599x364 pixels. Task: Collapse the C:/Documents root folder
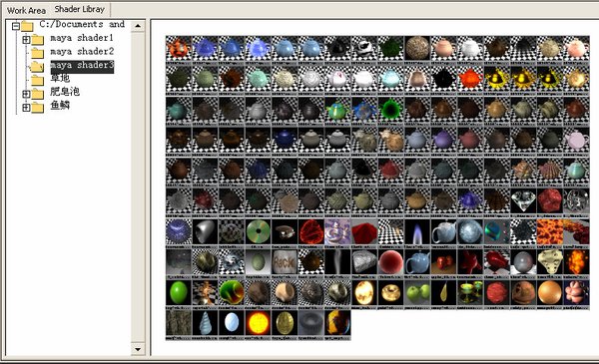coord(16,26)
